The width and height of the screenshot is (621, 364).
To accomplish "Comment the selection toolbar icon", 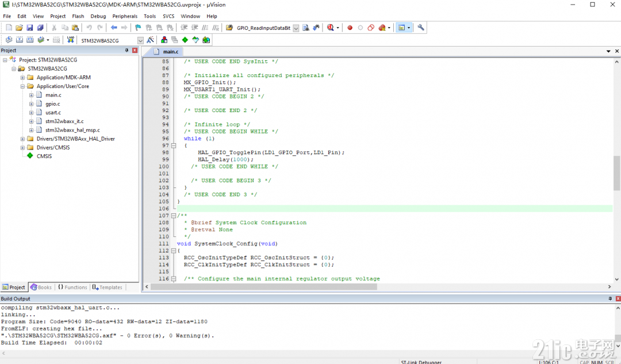I will [205, 28].
